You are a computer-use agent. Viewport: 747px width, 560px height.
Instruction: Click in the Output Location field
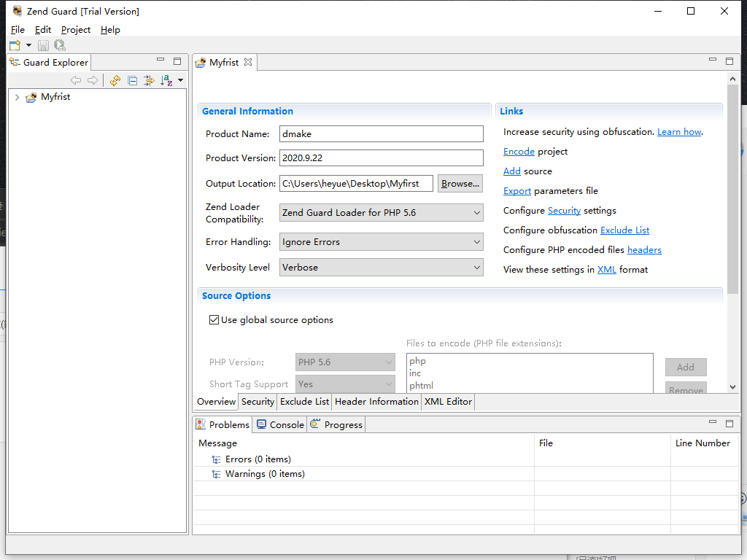356,183
